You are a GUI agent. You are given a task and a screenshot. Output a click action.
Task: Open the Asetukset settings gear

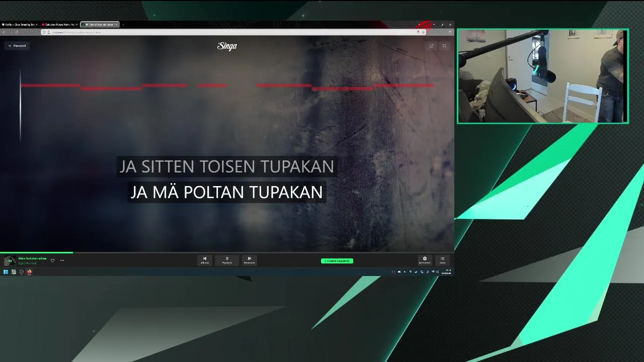425,260
